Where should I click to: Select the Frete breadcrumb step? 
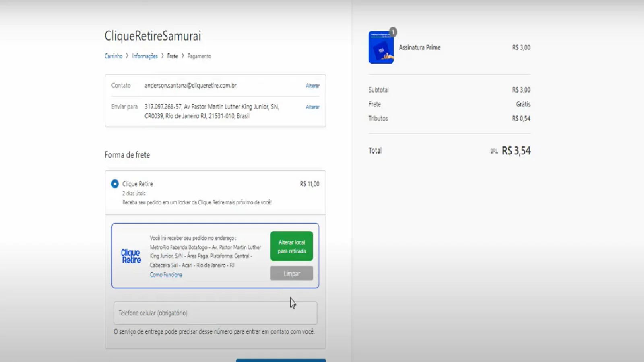(172, 56)
